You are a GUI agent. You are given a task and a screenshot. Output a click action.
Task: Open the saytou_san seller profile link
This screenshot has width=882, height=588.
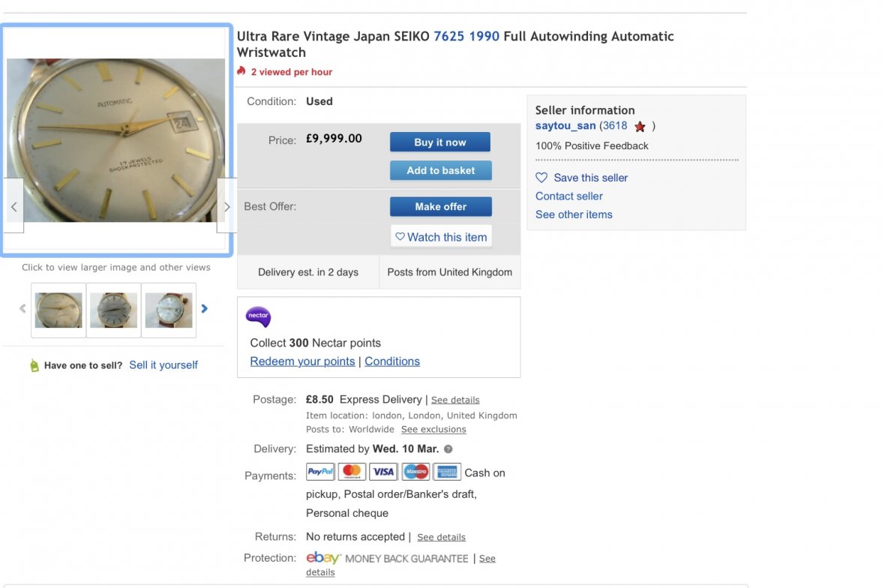coord(565,126)
